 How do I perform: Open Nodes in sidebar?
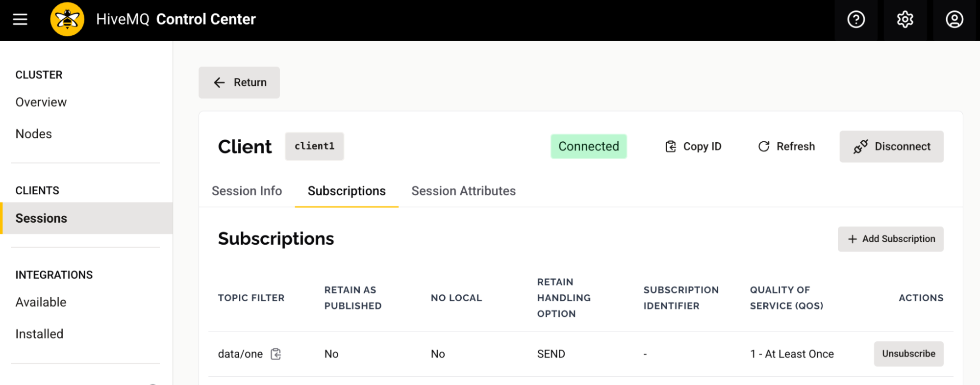click(x=33, y=134)
